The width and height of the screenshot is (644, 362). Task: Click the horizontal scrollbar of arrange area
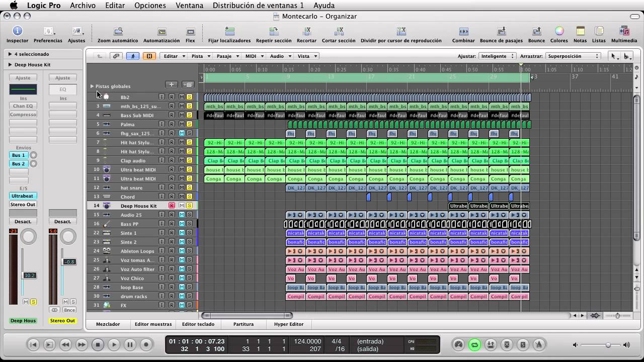tap(247, 315)
